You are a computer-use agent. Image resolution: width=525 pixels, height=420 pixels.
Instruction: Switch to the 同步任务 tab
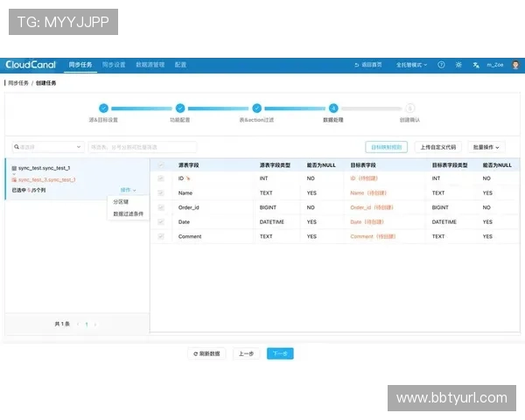click(80, 65)
